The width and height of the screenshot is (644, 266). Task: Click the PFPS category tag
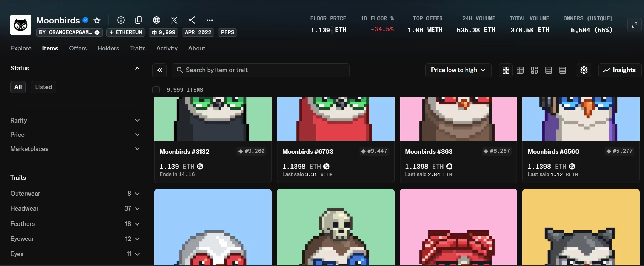point(227,32)
